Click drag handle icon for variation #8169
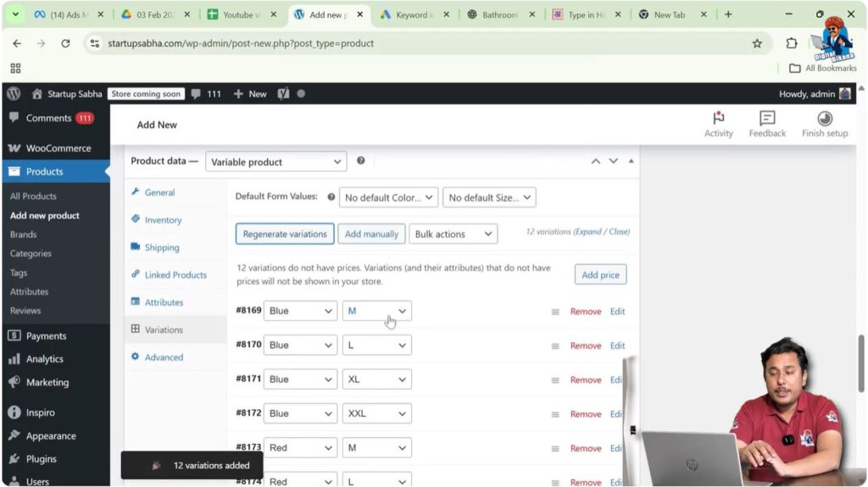 point(555,312)
